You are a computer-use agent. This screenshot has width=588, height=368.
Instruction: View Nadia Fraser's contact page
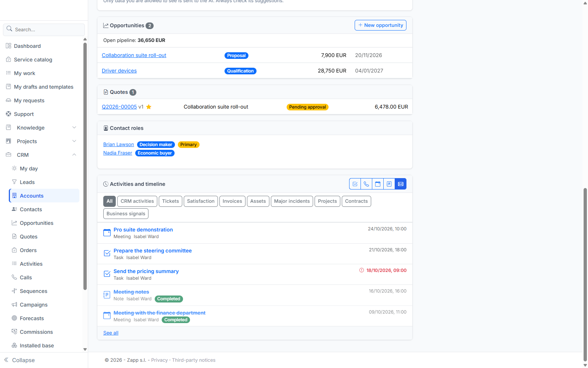pos(118,153)
